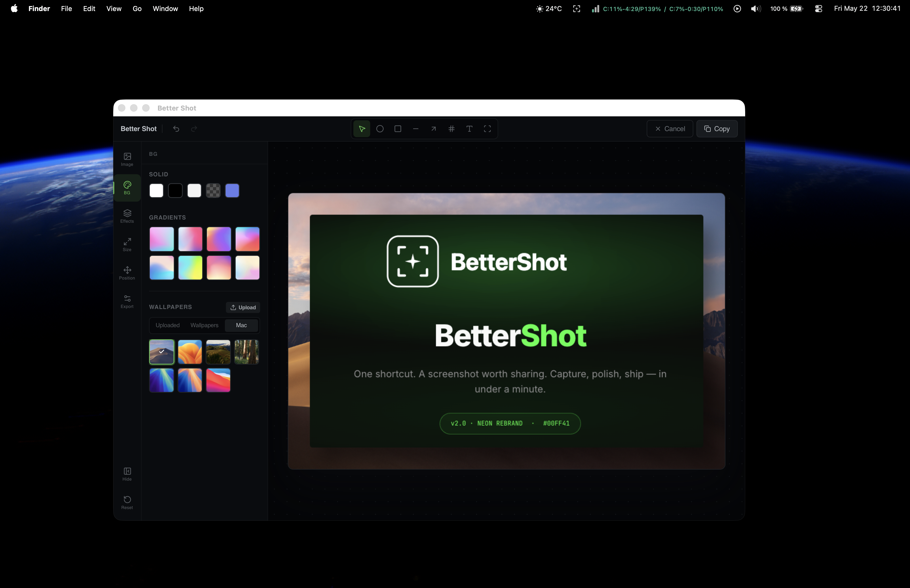Screen dimensions: 910x588
Task: Pick the cyan-green-yellow gradient swatch
Action: (190, 268)
